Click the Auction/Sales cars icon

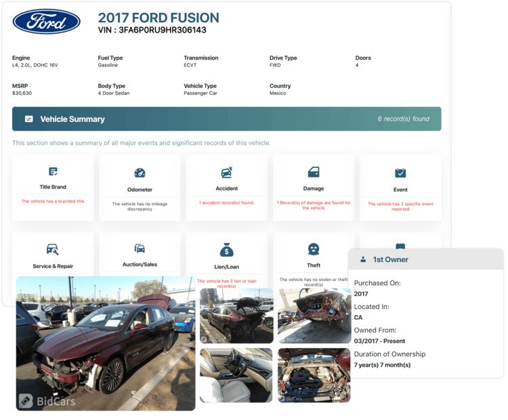(x=140, y=249)
